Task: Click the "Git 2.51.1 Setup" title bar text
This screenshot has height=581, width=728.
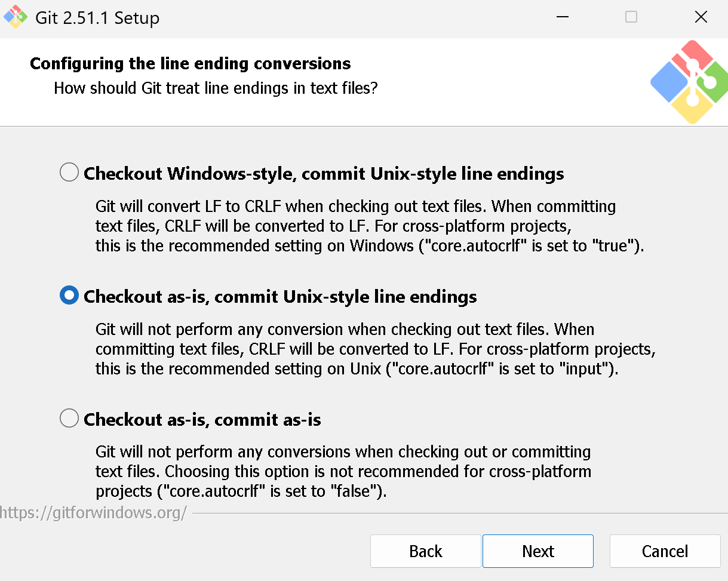Action: [x=97, y=18]
